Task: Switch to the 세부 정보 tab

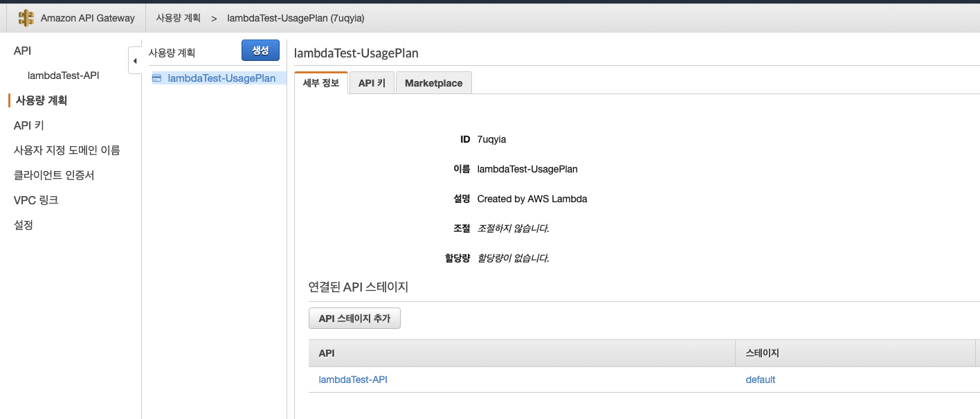Action: (x=321, y=83)
